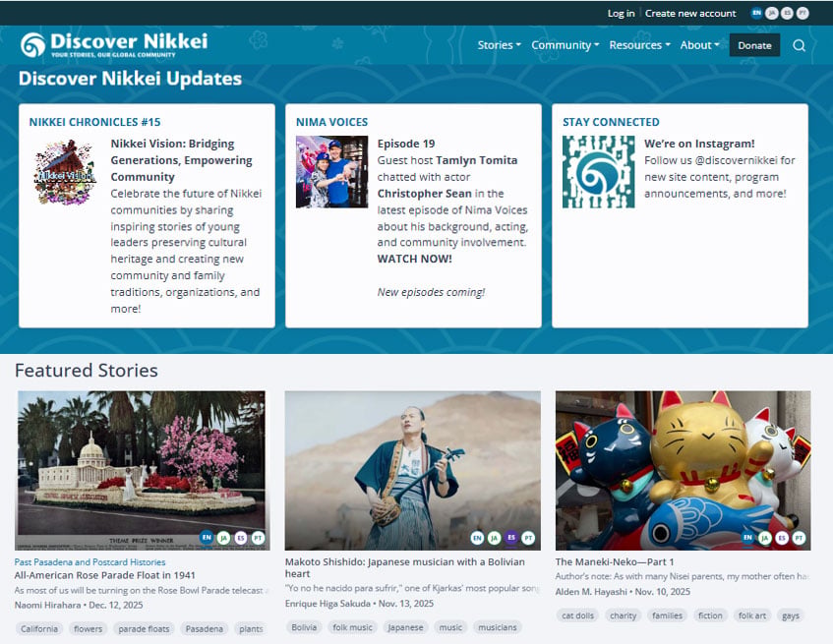Open Create new account link
Screen dimensions: 833x644
click(690, 13)
